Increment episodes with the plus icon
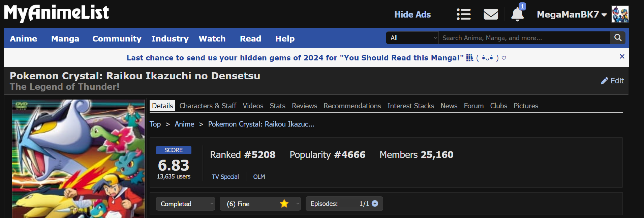This screenshot has width=644, height=218. click(375, 203)
